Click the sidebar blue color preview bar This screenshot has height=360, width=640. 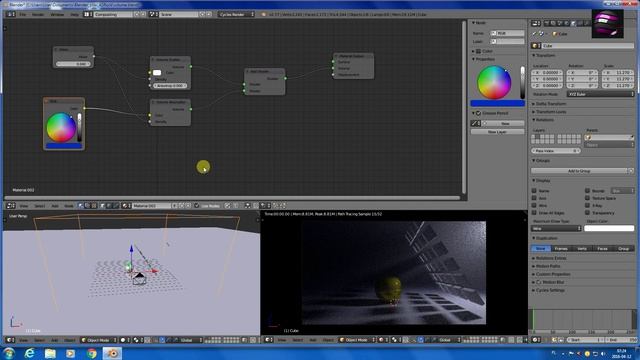coord(498,103)
